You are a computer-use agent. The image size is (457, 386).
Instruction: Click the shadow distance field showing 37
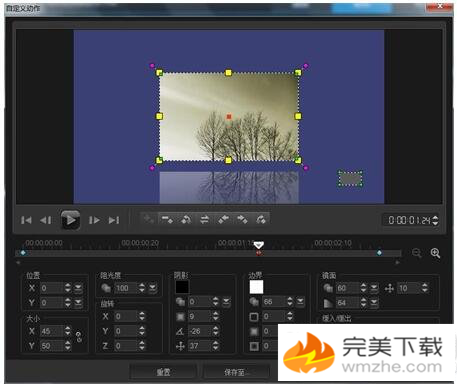(x=200, y=346)
